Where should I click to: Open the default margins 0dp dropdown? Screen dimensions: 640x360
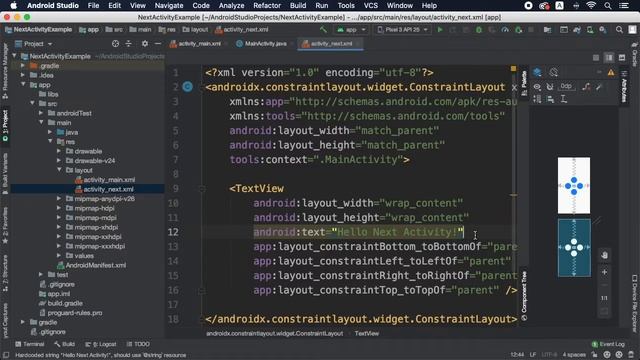click(x=566, y=86)
